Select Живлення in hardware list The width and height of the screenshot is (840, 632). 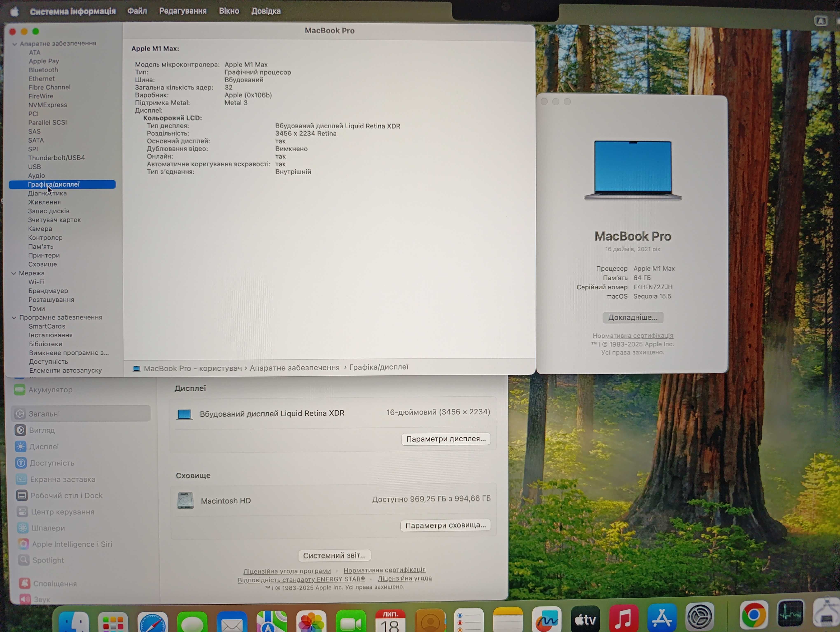[x=44, y=202]
